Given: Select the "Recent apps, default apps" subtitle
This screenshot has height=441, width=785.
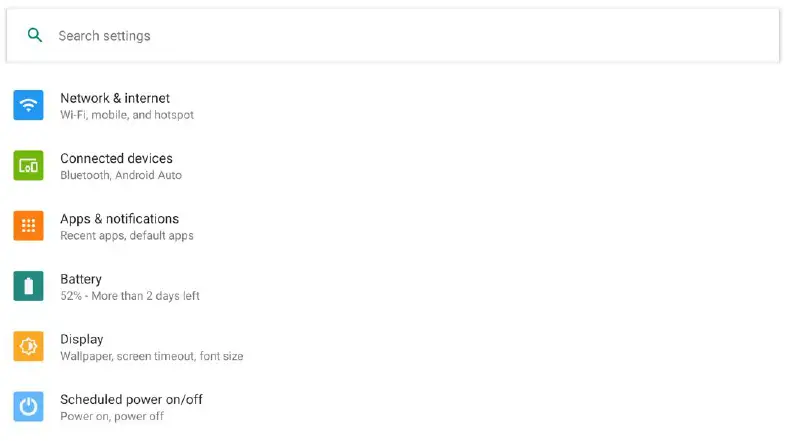Looking at the screenshot, I should point(127,236).
